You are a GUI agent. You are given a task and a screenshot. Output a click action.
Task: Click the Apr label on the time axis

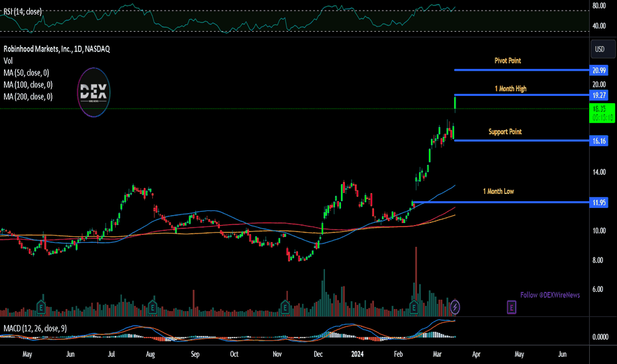[x=476, y=354]
